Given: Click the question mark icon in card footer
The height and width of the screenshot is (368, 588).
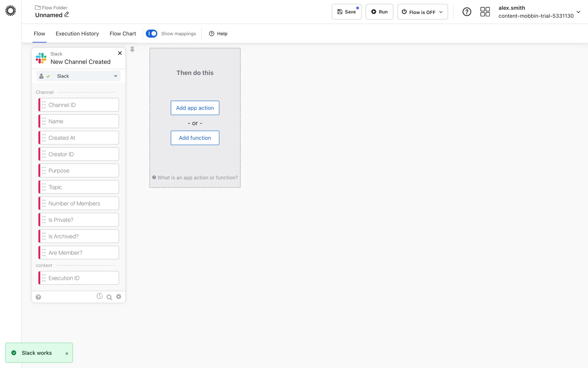Looking at the screenshot, I should click(38, 297).
